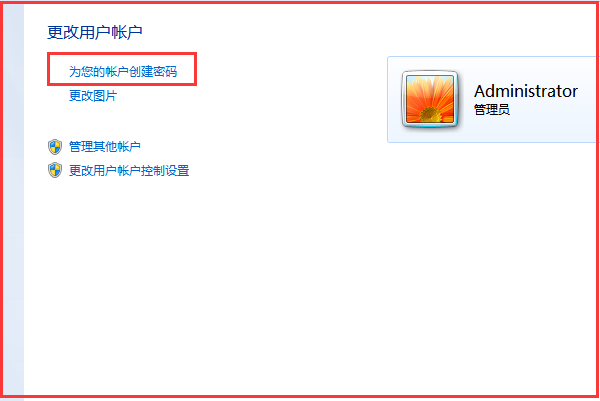Screen dimensions: 600x401
Task: Click the yellow flower center in avatar
Action: [x=430, y=115]
